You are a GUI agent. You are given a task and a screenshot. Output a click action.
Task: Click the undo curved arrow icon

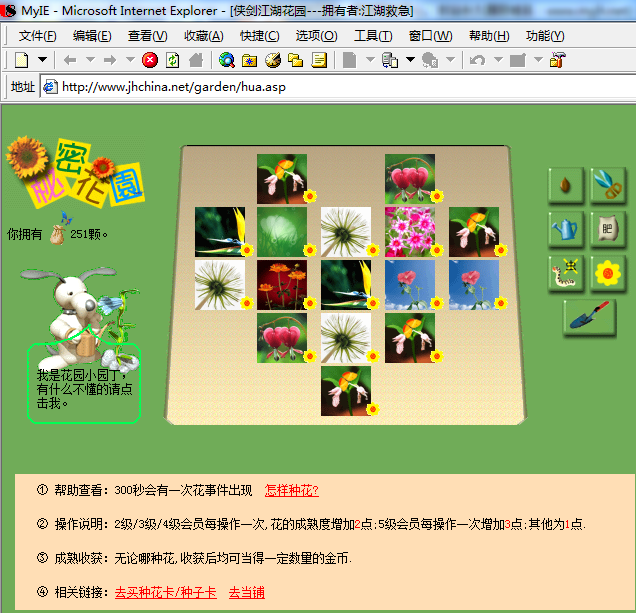click(477, 60)
